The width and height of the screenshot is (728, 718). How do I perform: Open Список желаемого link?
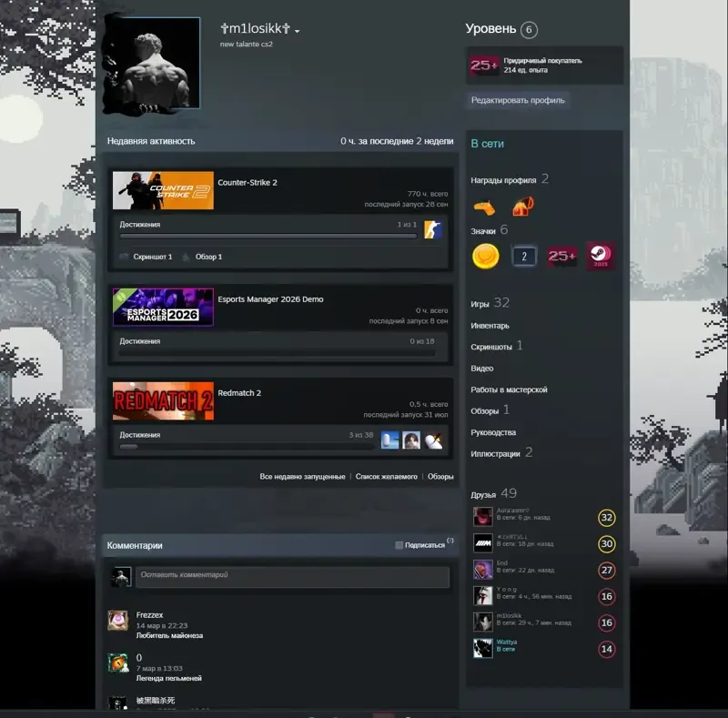coord(386,477)
